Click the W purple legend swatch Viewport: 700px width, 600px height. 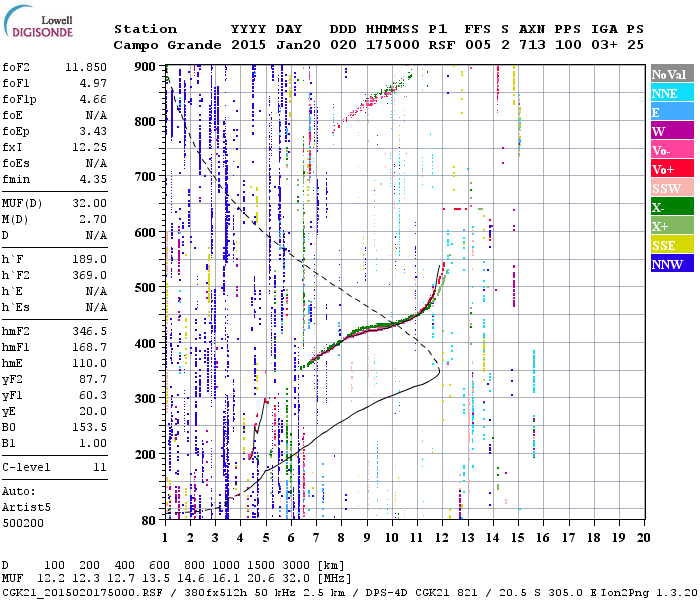pos(672,130)
